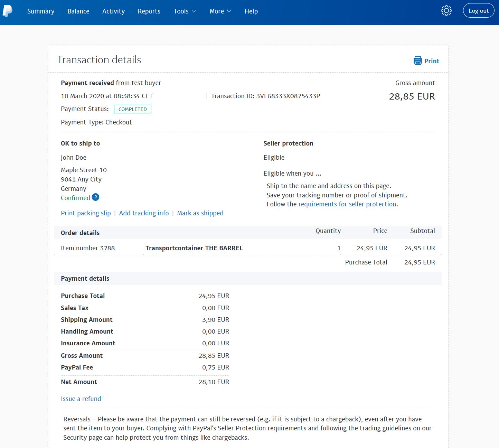Click Issue a refund link
Screen dimensions: 499x448
[81, 399]
